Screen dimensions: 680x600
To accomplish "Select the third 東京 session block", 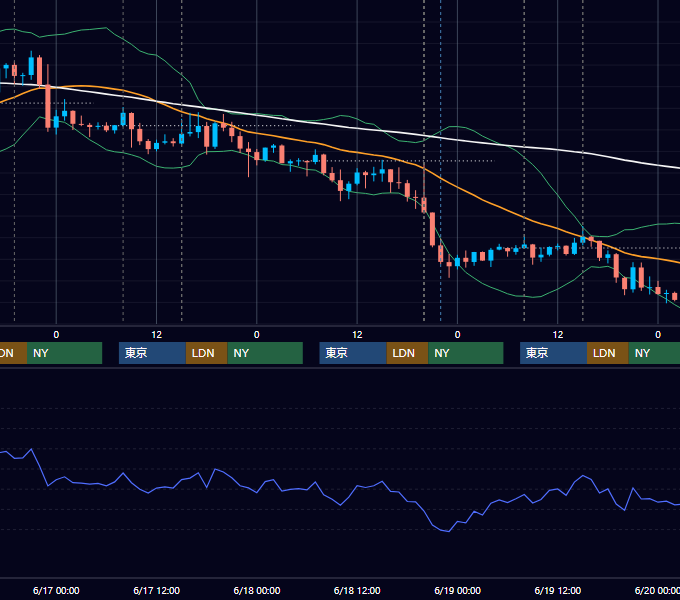I will (553, 353).
